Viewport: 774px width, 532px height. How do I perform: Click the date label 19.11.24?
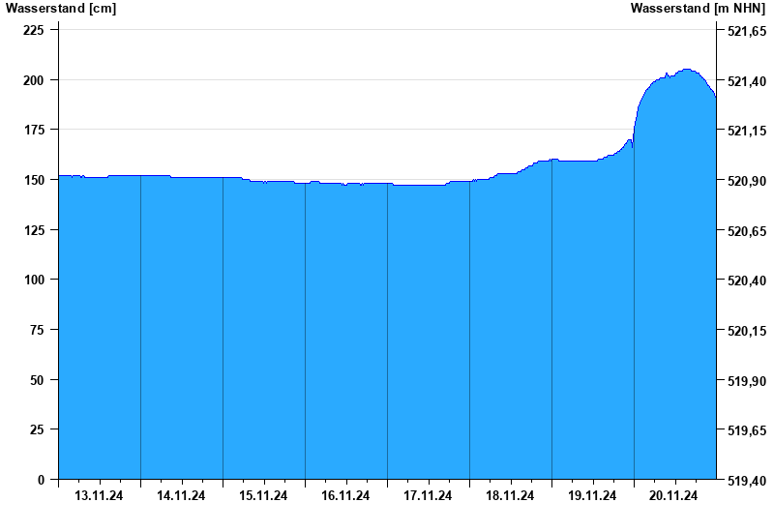pos(592,496)
